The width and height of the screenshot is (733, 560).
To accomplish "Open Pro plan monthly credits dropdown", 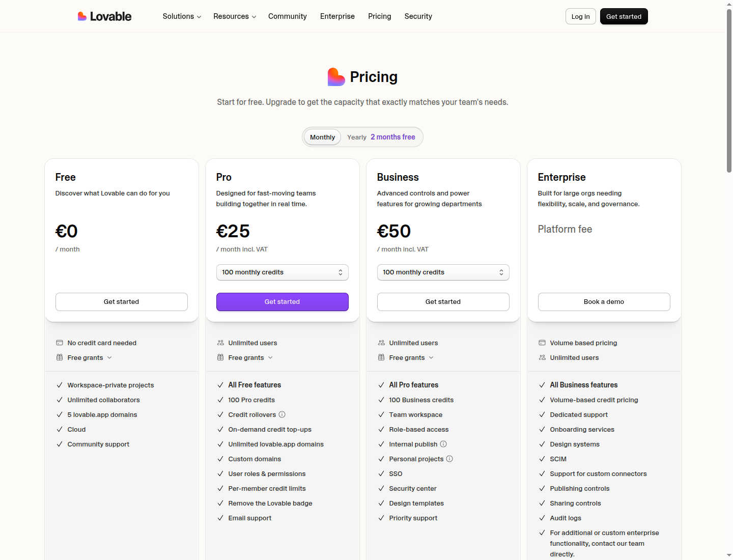I will tap(283, 272).
